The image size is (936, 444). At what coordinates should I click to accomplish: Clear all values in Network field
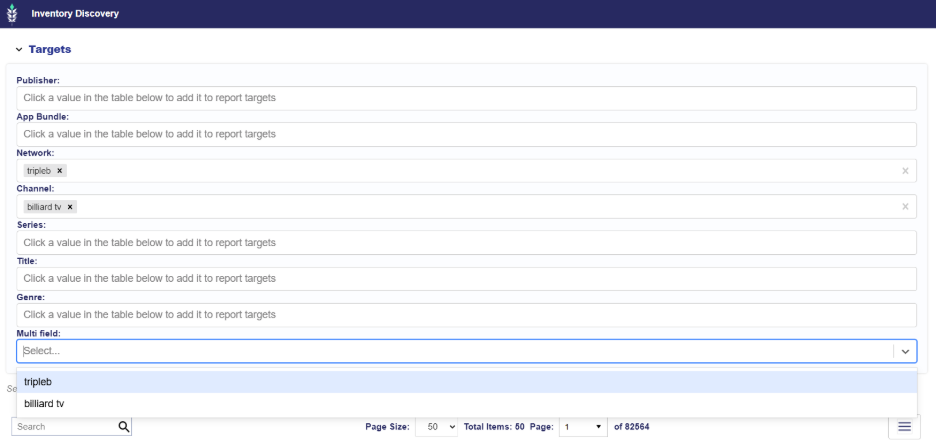(x=905, y=171)
